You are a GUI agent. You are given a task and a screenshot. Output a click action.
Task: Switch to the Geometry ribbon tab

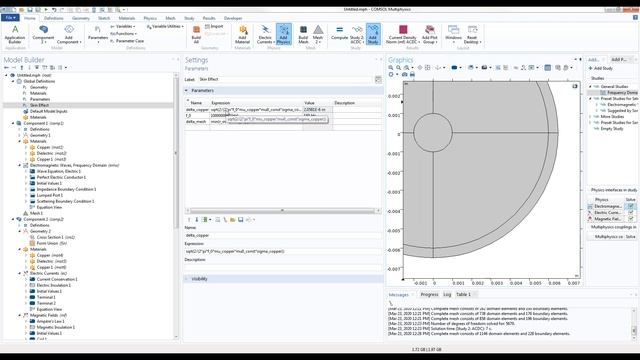coord(80,18)
